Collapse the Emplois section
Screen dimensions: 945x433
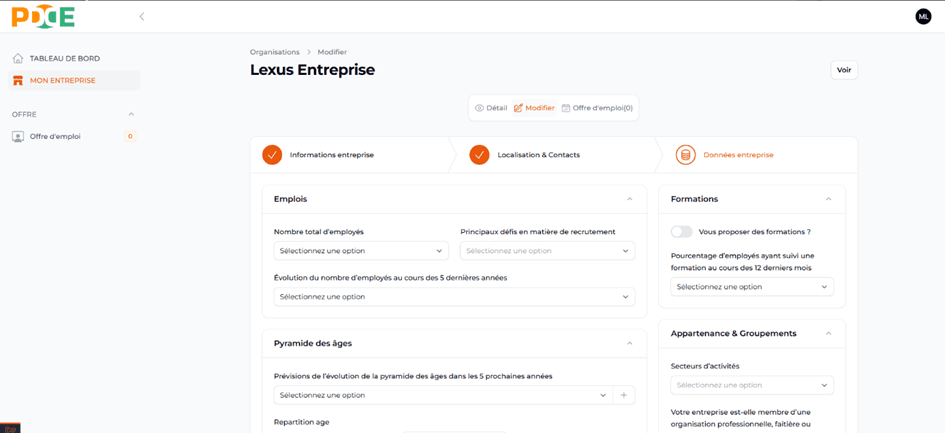click(x=629, y=199)
